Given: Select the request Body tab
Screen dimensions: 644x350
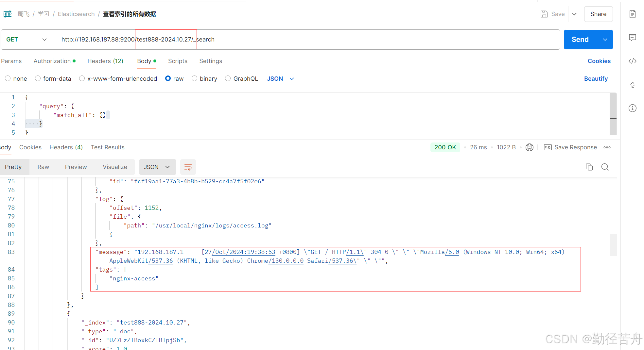Looking at the screenshot, I should pos(147,61).
